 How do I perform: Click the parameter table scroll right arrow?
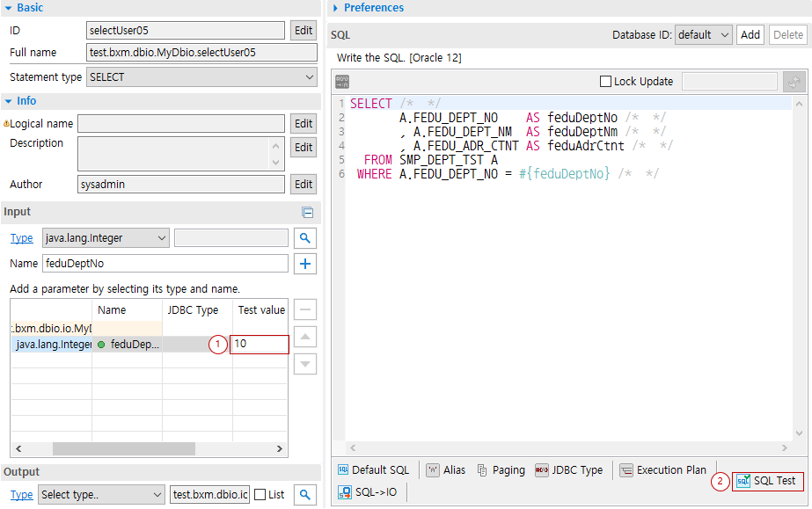pos(280,449)
